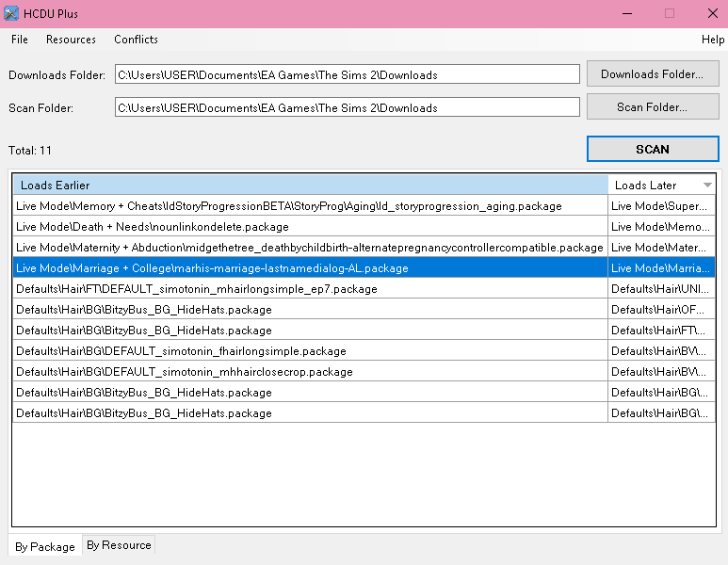Screen dimensions: 728x565
Task: Select the ld_storyprogression_aging.package row
Action: click(x=288, y=206)
